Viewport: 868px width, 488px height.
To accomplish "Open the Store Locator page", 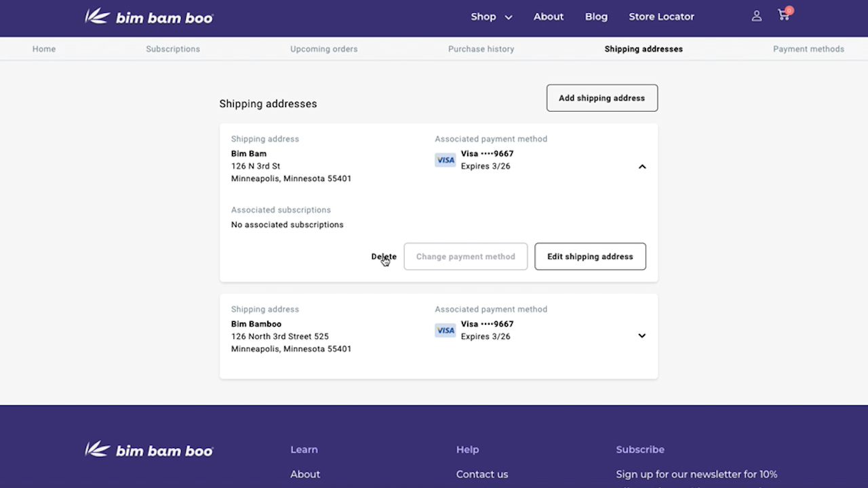I will pyautogui.click(x=662, y=16).
